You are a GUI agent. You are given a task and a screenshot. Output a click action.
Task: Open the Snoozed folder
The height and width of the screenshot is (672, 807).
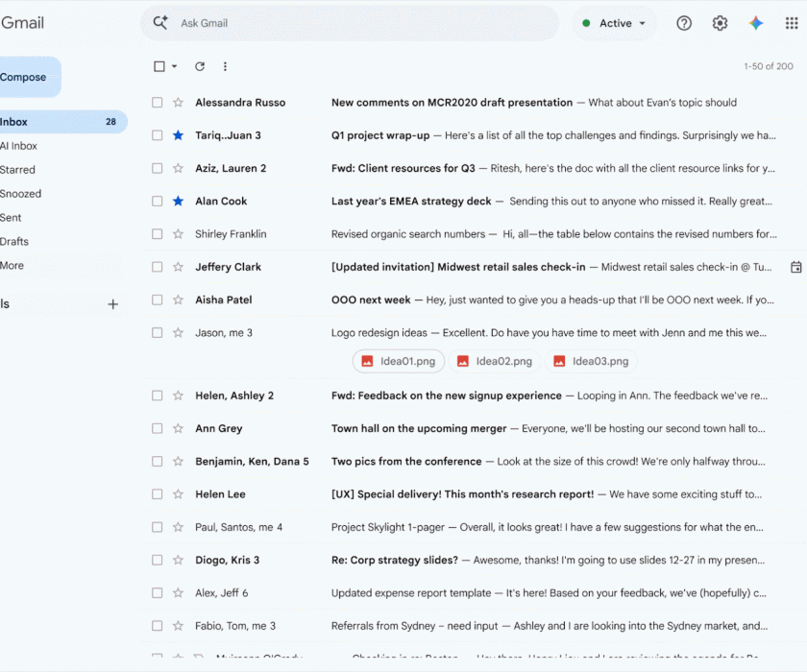coord(20,194)
